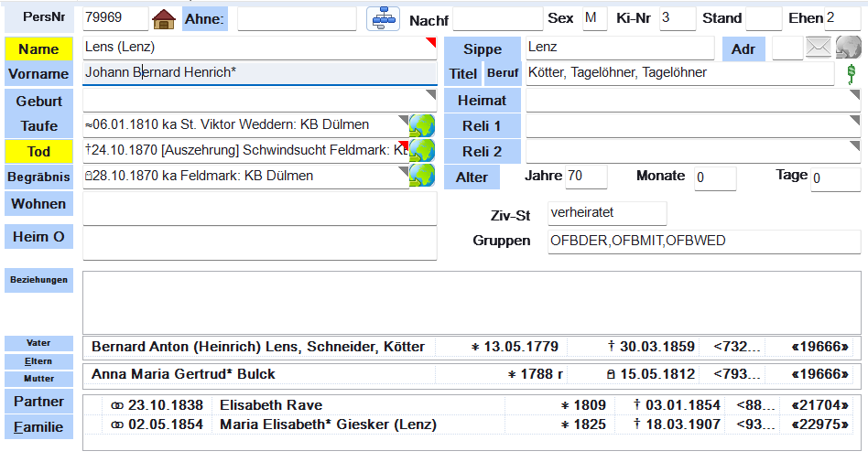The image size is (868, 462).
Task: Click Beruf field with Kötter, Tagelöhner
Action: click(x=679, y=73)
